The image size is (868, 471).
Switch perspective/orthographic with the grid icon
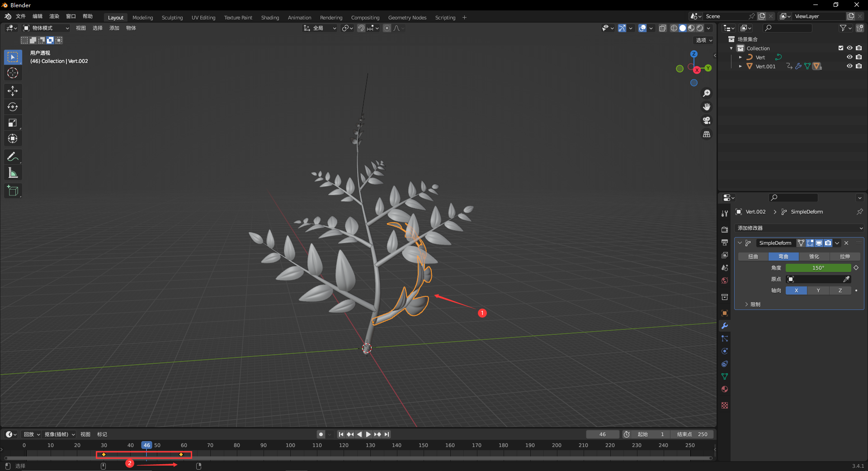pyautogui.click(x=707, y=134)
